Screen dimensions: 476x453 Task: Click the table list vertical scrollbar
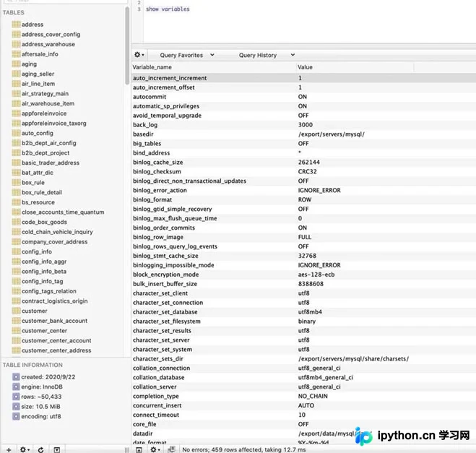point(127,46)
